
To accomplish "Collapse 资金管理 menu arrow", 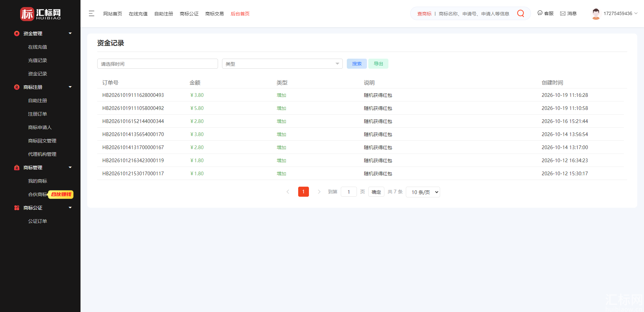I will coord(70,34).
